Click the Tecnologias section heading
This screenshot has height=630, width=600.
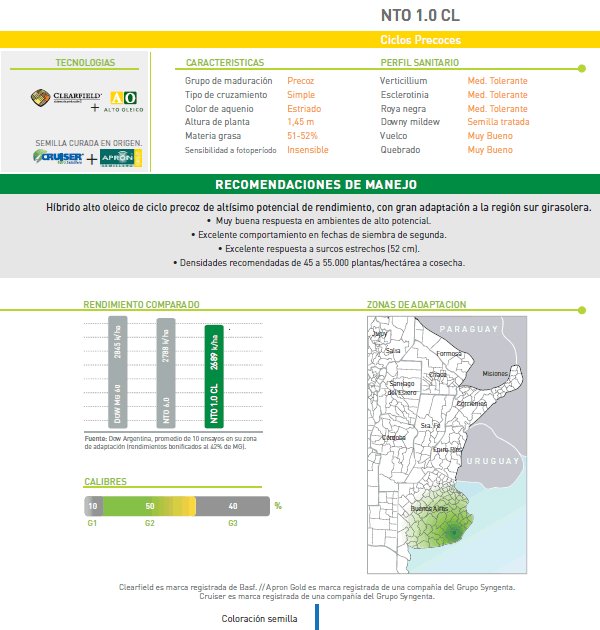(85, 63)
